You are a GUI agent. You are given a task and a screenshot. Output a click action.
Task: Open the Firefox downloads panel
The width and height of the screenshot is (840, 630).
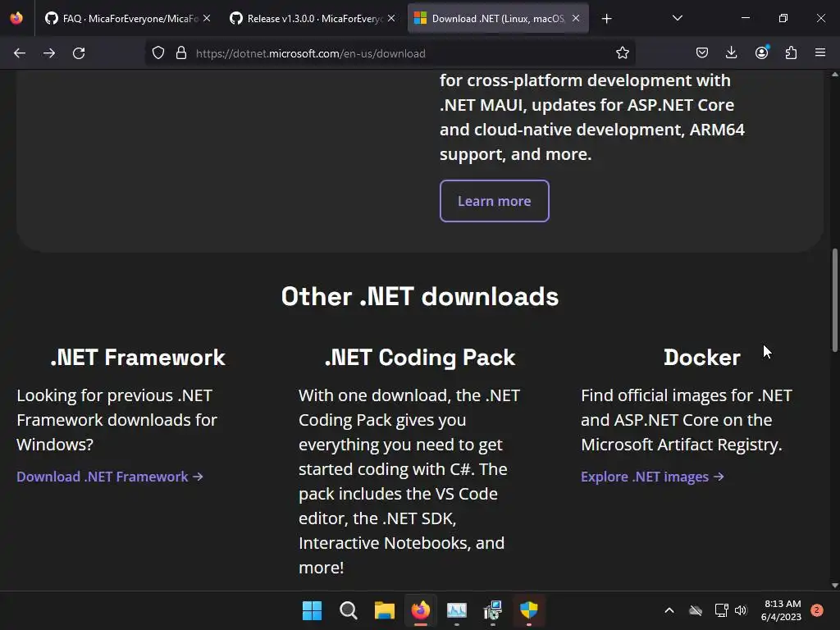(732, 53)
